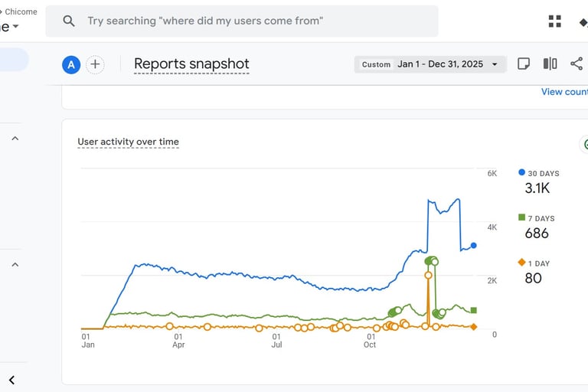Toggle the 30 DAYS series legend
Viewport: 588px width, 392px height.
click(543, 174)
